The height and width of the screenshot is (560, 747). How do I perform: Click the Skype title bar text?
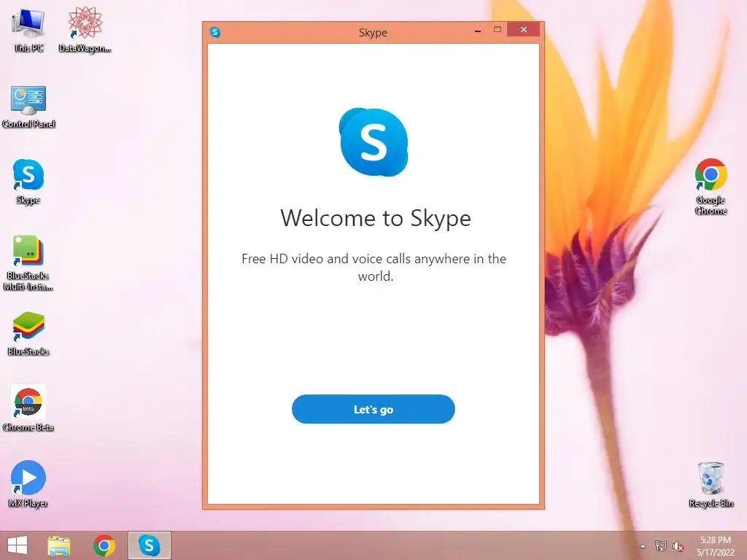[373, 32]
